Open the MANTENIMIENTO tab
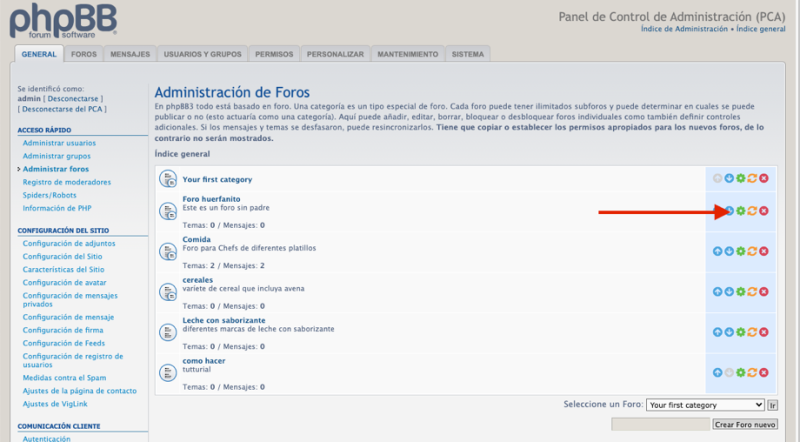Viewport: 800px width, 442px height. click(408, 54)
